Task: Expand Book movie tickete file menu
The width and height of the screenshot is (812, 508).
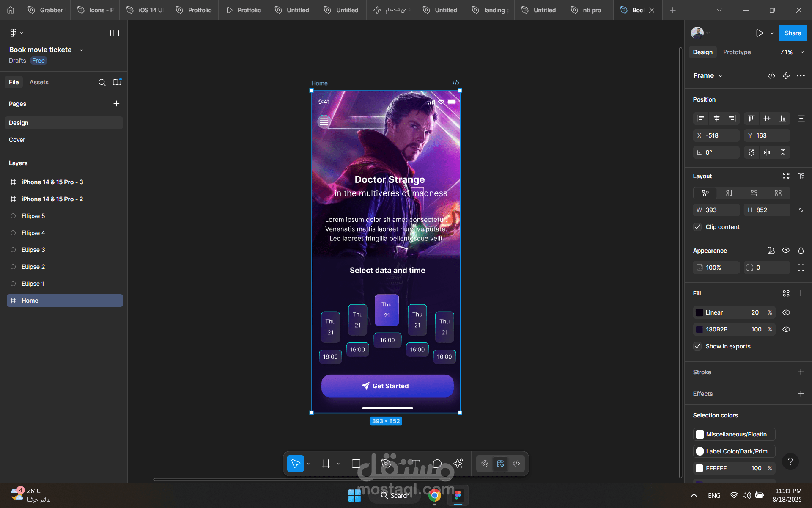Action: [x=81, y=50]
